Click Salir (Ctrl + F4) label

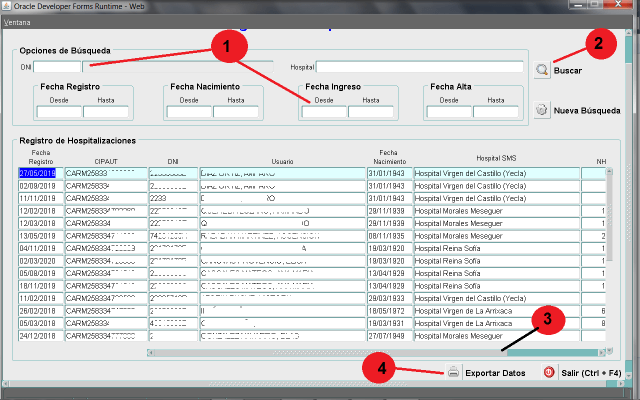point(591,373)
